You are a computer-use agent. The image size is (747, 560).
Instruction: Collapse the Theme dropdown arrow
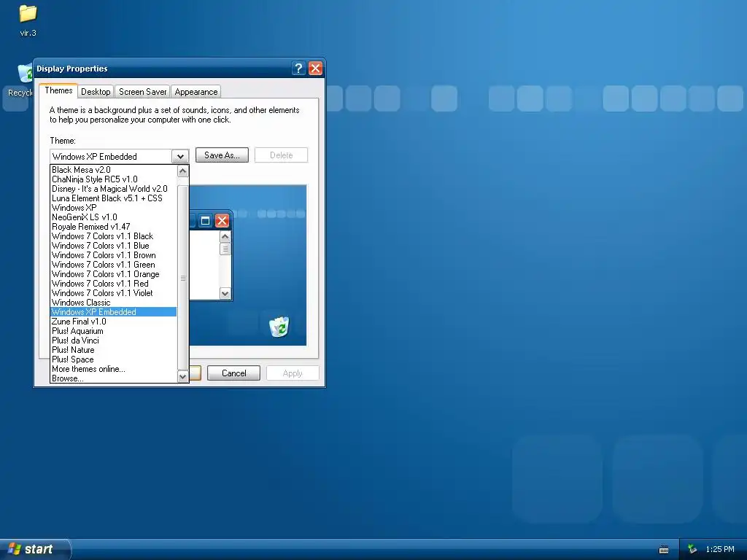click(x=181, y=156)
